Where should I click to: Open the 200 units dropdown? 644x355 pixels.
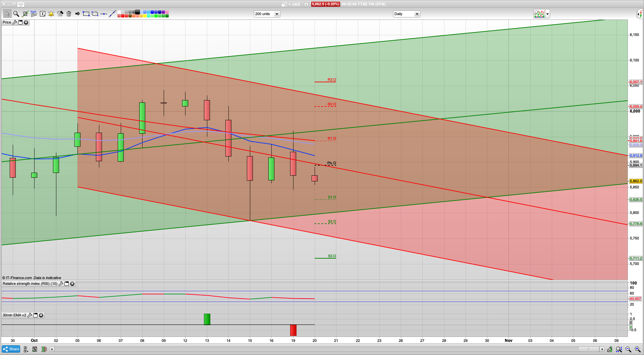(276, 14)
